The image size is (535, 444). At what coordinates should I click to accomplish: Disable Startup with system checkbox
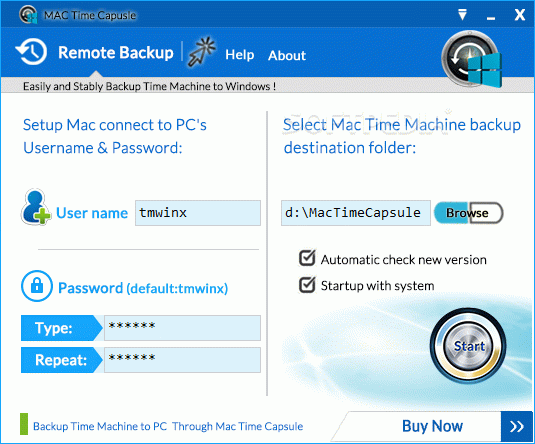tap(307, 285)
